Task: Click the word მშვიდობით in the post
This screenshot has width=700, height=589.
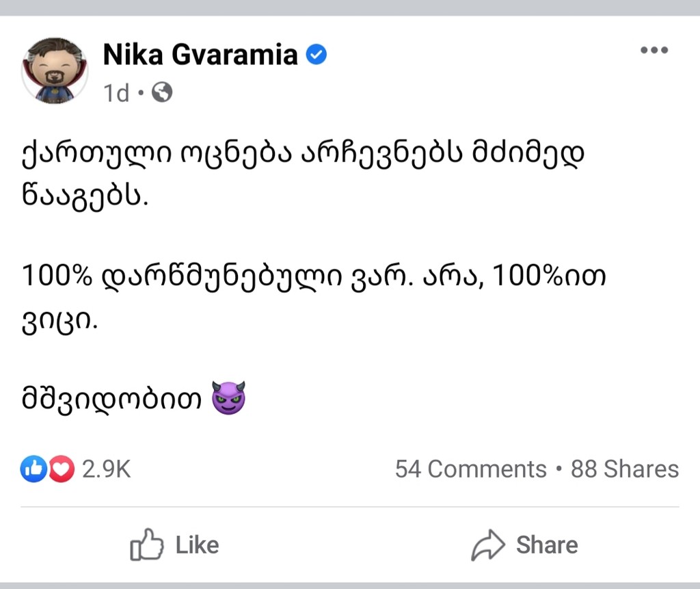Action: coord(112,398)
